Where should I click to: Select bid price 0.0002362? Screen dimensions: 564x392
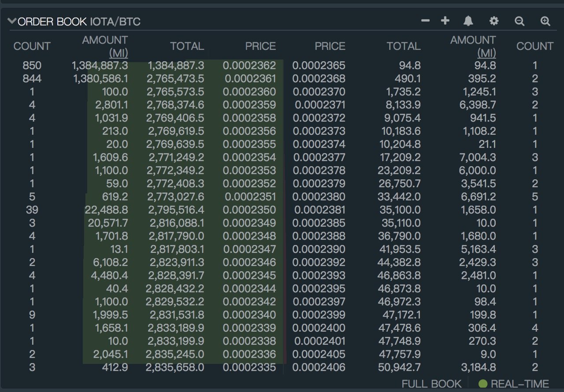[x=249, y=66]
